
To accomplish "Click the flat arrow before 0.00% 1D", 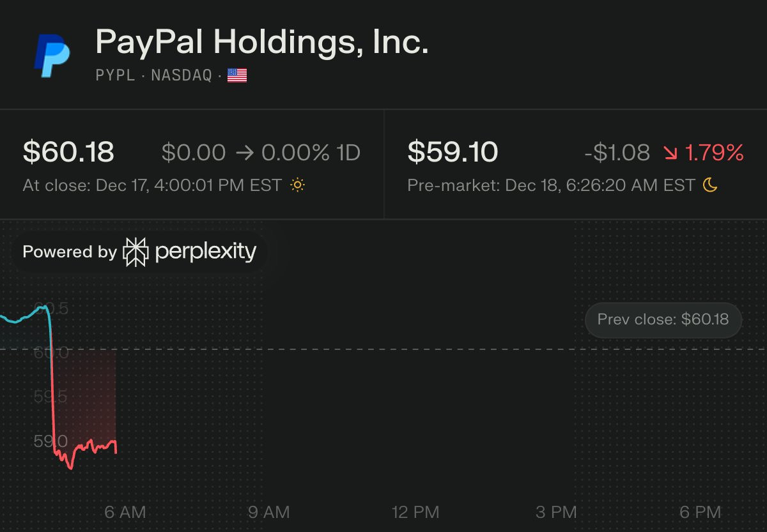I will coord(244,153).
